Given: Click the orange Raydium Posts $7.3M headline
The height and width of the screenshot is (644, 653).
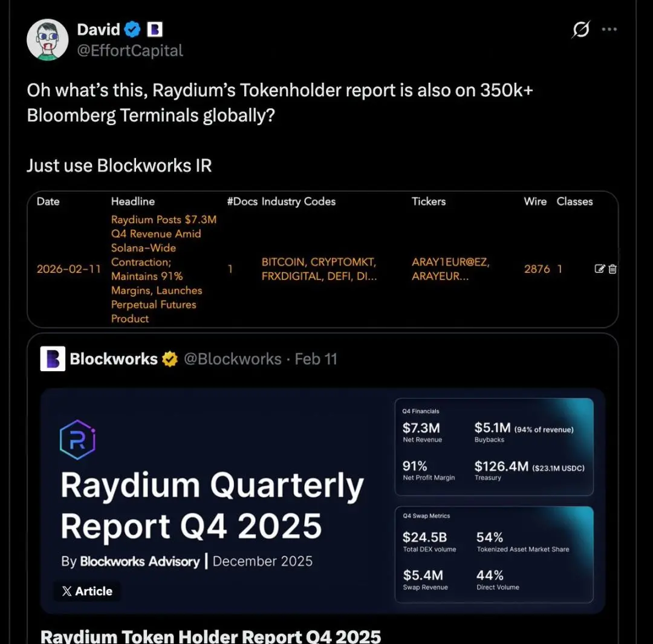Looking at the screenshot, I should pyautogui.click(x=163, y=269).
